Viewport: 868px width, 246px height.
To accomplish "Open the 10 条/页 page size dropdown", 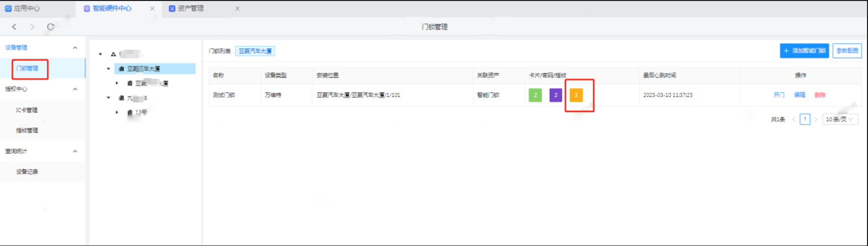I will click(x=839, y=119).
